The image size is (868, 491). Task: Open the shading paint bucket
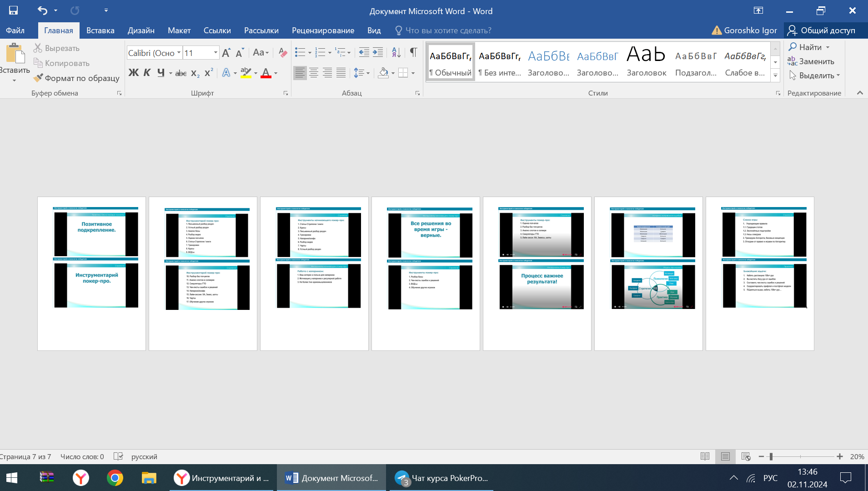click(x=384, y=73)
